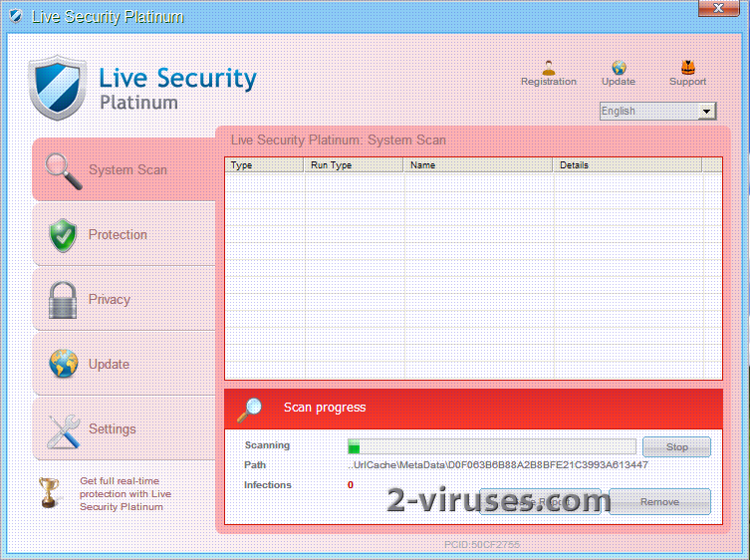Image resolution: width=750 pixels, height=560 pixels.
Task: Go to the Privacy tab
Action: pyautogui.click(x=125, y=299)
